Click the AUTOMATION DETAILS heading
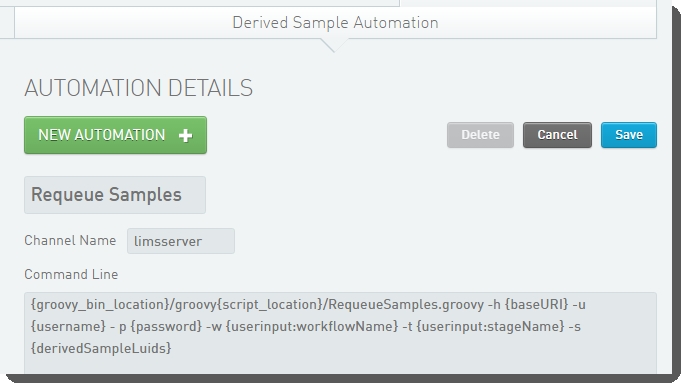 (138, 88)
